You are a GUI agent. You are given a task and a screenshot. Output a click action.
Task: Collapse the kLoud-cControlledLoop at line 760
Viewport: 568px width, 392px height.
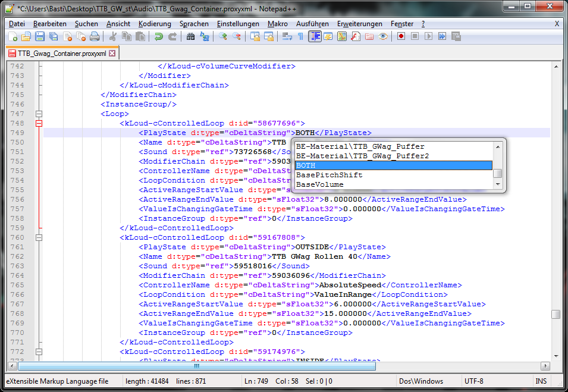39,237
